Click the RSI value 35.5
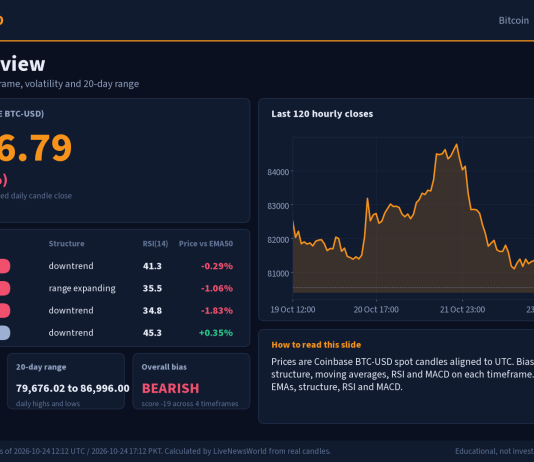 pos(152,288)
